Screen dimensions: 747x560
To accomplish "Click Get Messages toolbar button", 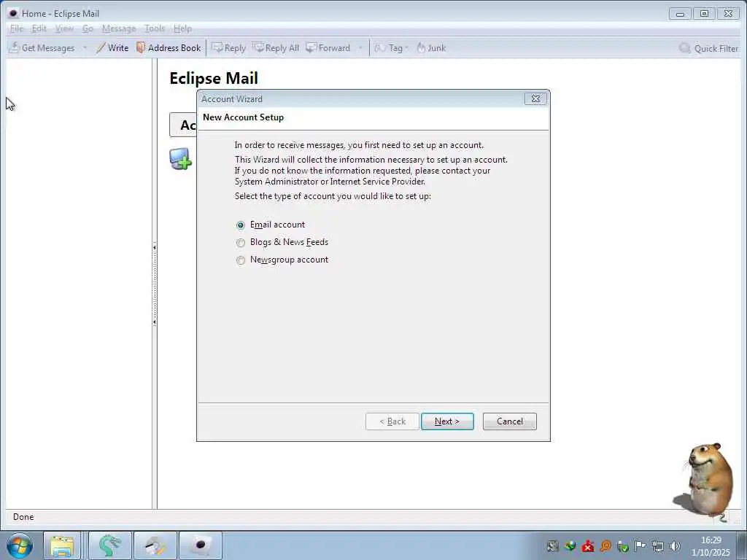I will click(42, 48).
